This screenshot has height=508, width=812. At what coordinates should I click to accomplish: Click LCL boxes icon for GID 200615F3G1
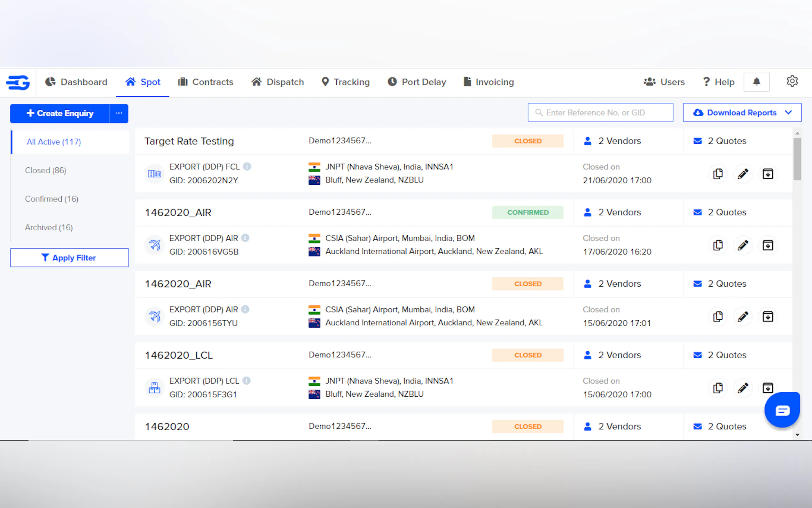tap(154, 388)
